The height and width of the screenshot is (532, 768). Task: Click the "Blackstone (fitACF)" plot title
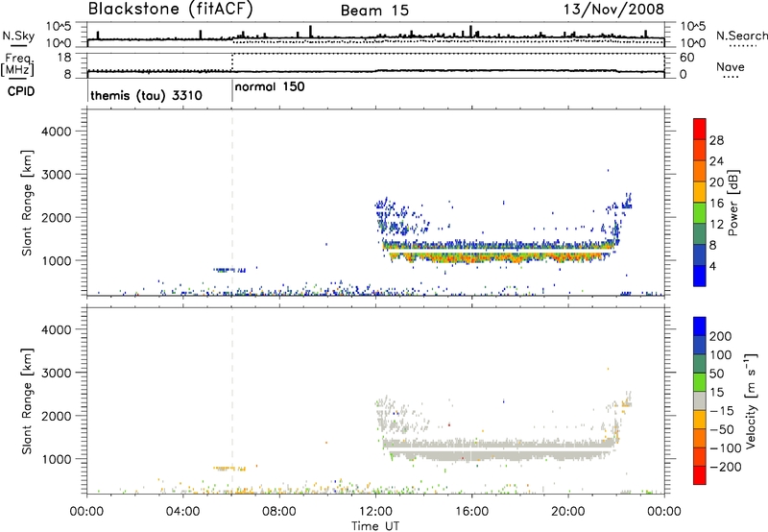click(x=171, y=9)
